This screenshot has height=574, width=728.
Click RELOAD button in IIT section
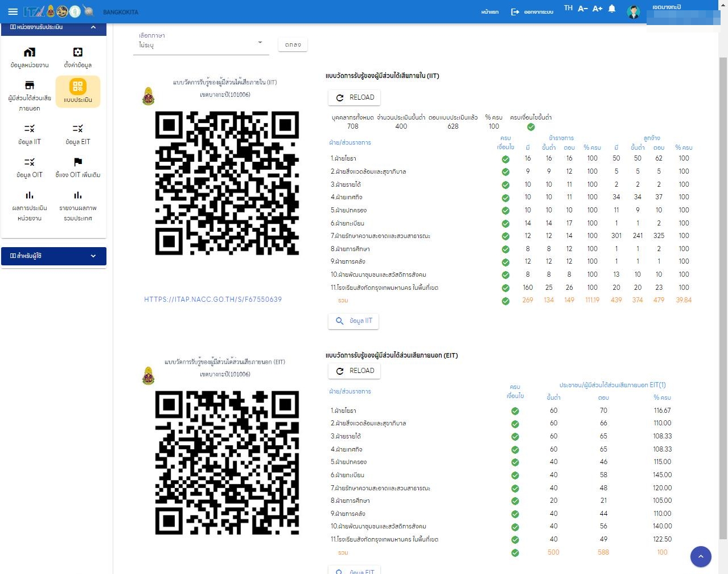354,97
